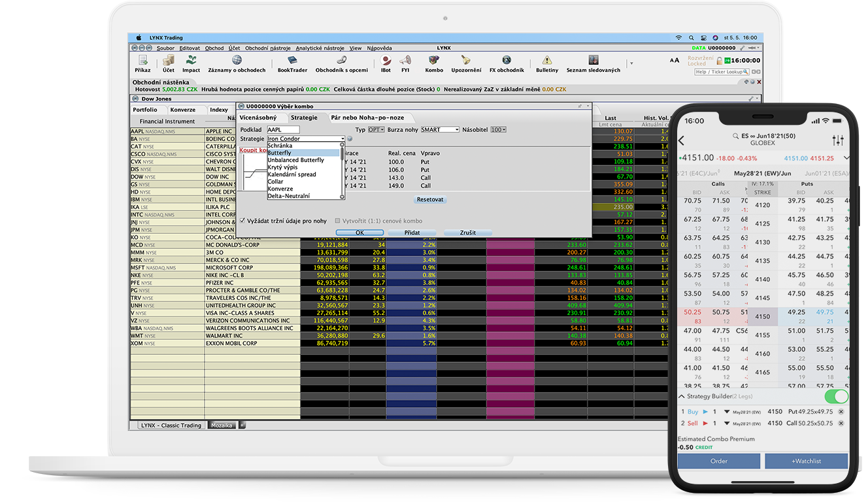The image size is (868, 502).
Task: Click the Zrušit button
Action: coord(467,233)
